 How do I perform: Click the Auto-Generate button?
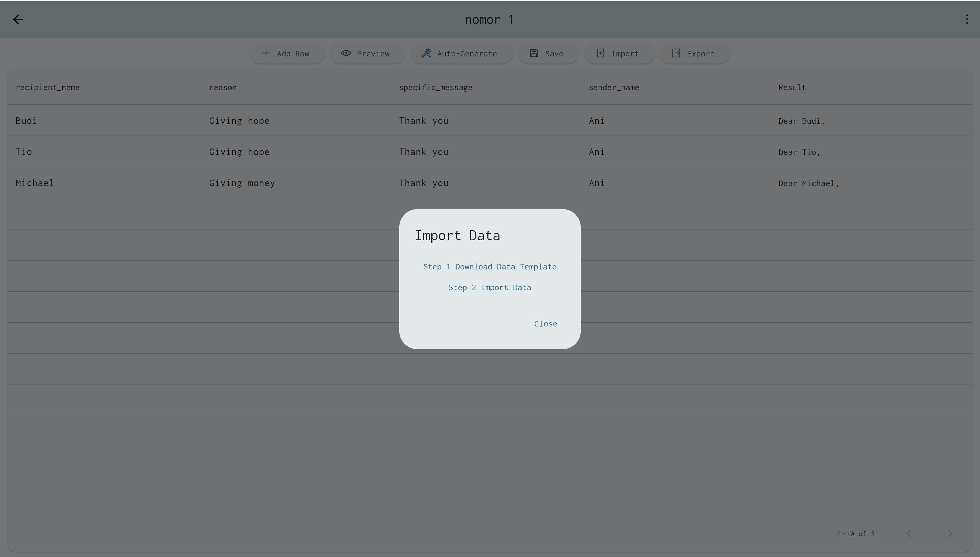point(461,53)
